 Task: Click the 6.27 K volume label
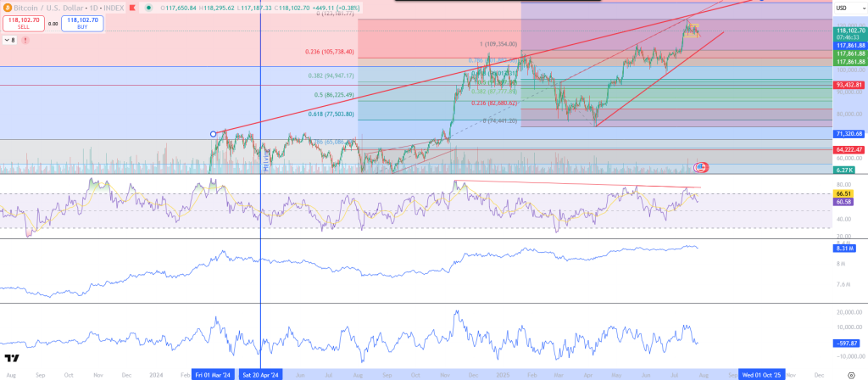click(x=843, y=170)
